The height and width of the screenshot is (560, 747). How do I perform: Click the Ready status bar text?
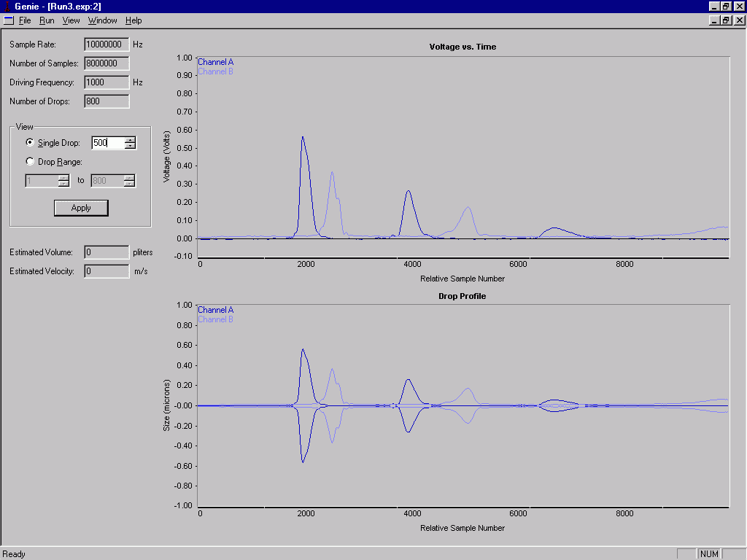[x=14, y=554]
